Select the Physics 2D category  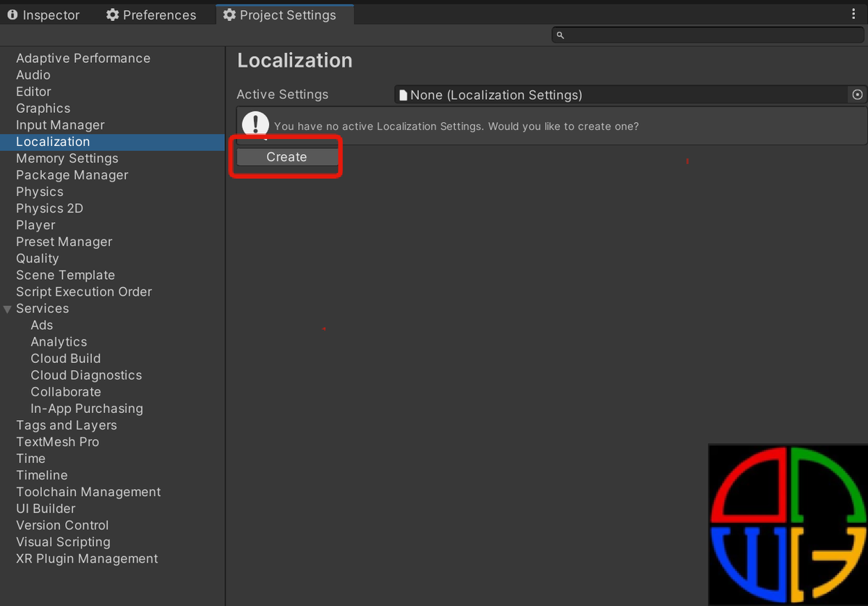coord(50,208)
